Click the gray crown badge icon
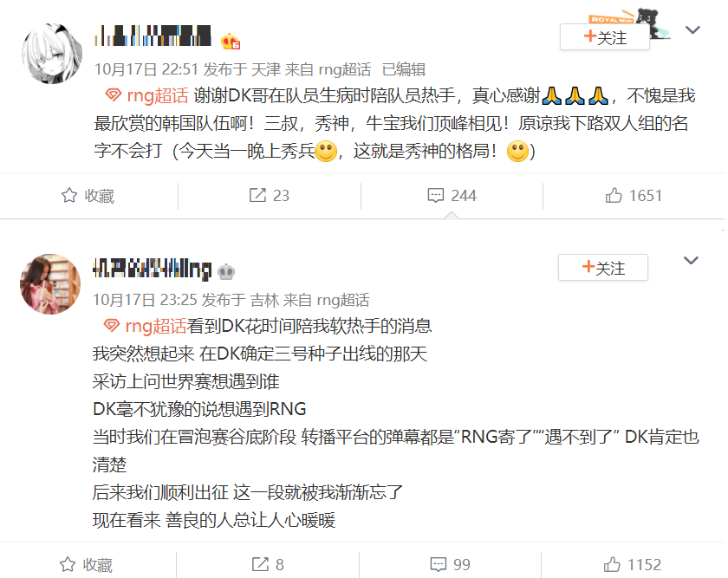The height and width of the screenshot is (578, 728). pos(226,271)
